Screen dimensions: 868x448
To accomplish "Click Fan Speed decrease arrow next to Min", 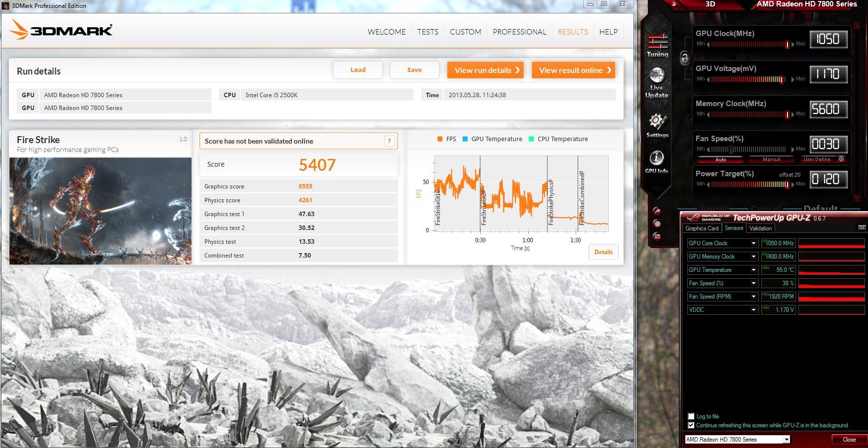I will click(x=708, y=149).
